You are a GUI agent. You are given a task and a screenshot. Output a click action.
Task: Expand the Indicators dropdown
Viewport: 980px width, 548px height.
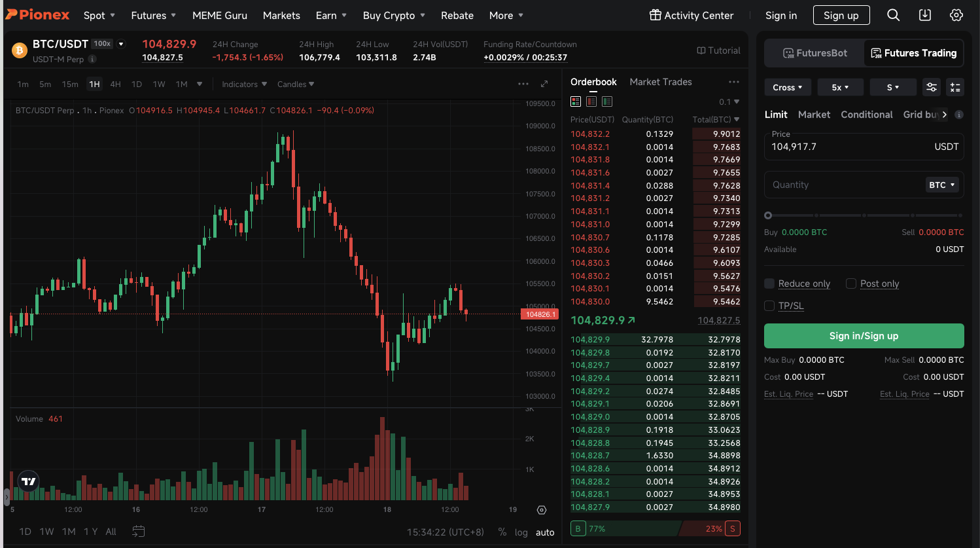244,84
